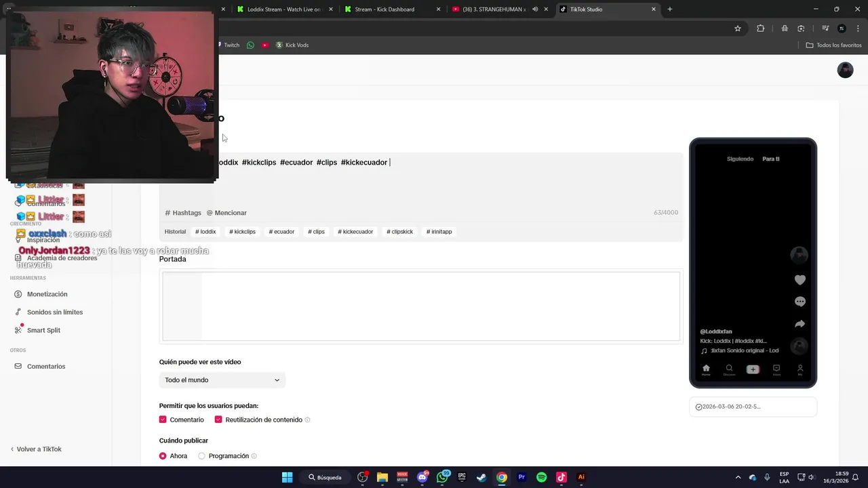This screenshot has height=488, width=868.
Task: Add the # irinitapp history hashtag
Action: 439,232
